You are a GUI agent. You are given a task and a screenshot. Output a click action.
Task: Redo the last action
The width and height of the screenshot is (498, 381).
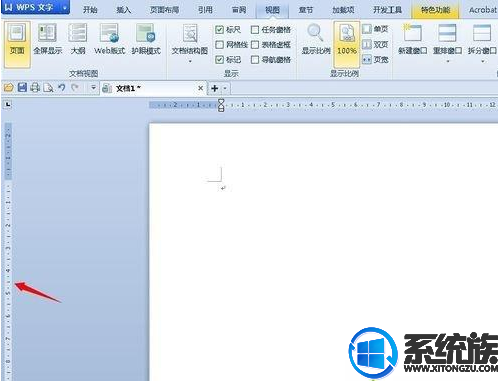pyautogui.click(x=75, y=88)
